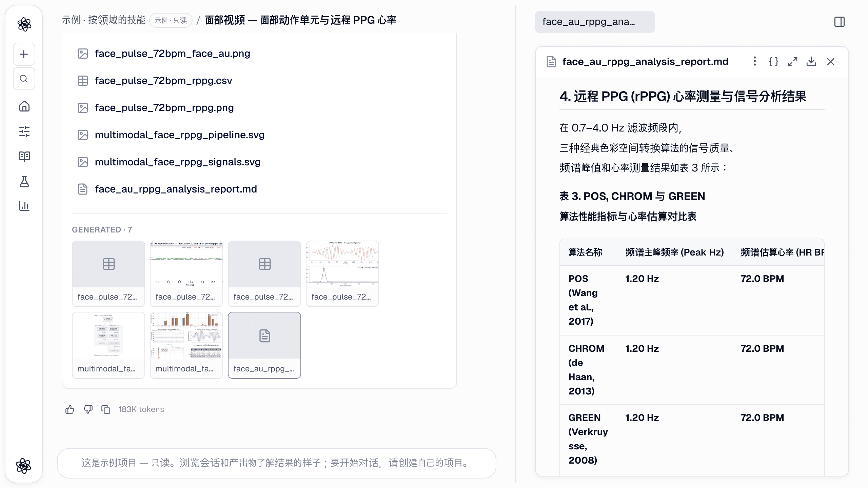
Task: Open multimodal signals bar chart thumbnail
Action: point(186,345)
